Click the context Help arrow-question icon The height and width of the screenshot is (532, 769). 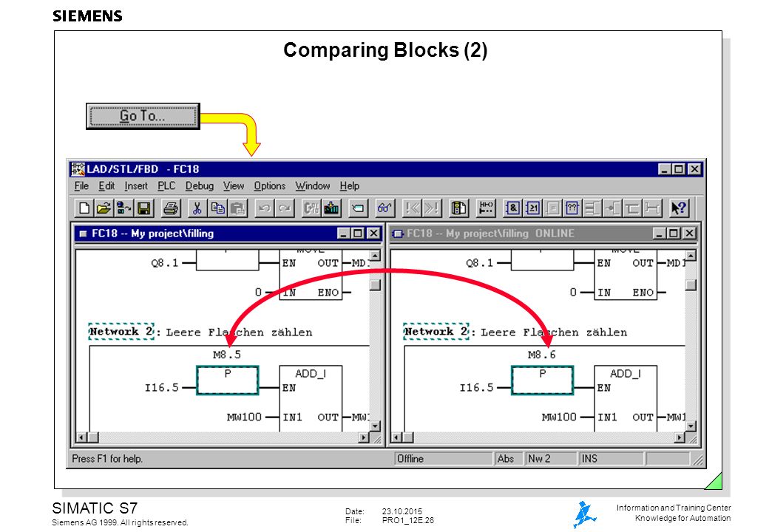click(x=679, y=208)
